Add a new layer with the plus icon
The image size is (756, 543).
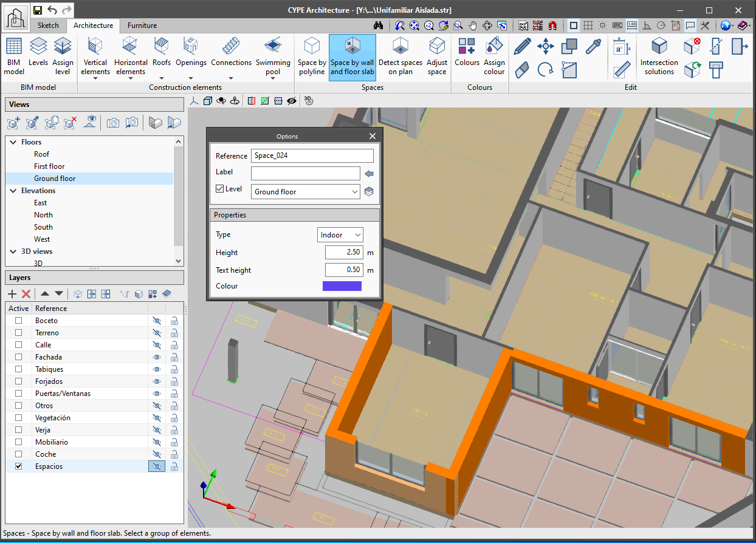(12, 294)
